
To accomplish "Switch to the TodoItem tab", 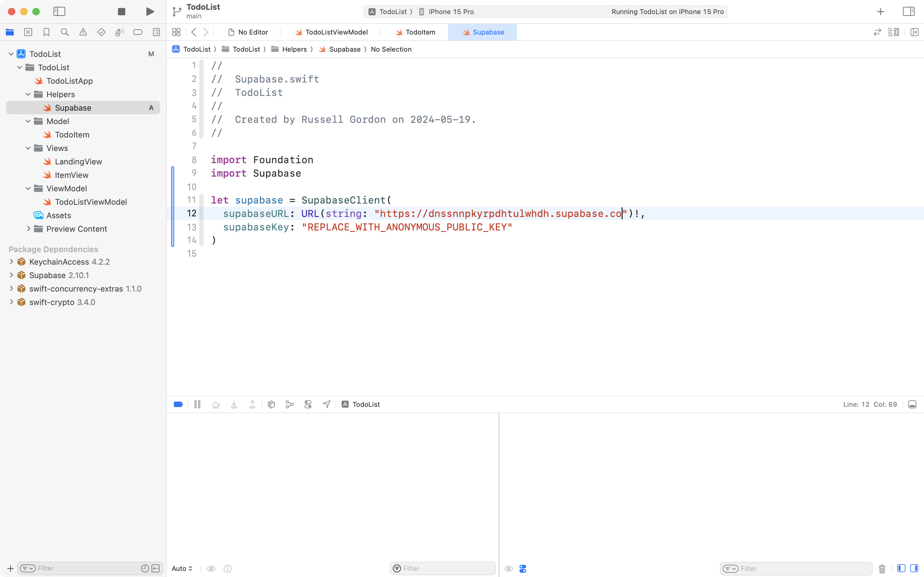I will pos(416,32).
